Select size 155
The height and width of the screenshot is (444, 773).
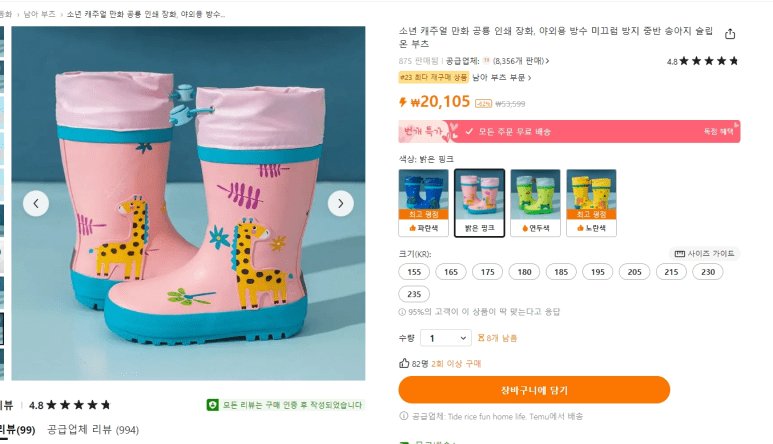(x=415, y=272)
